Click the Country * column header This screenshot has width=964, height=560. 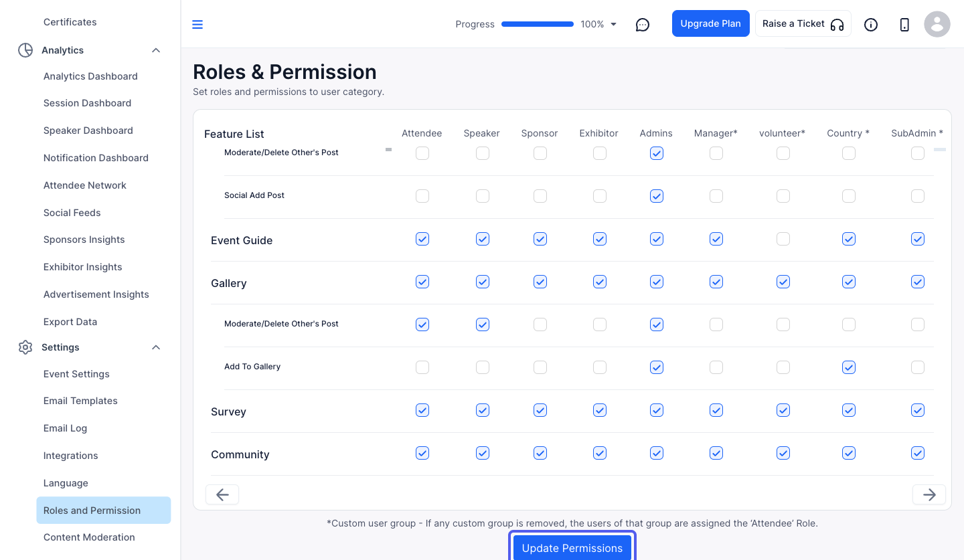848,133
